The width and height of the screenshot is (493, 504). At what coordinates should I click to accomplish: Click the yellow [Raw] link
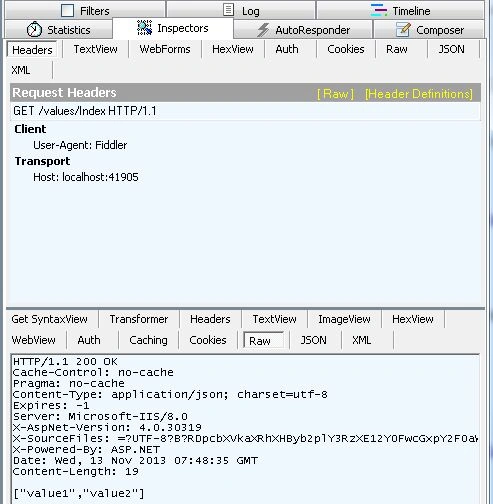335,94
